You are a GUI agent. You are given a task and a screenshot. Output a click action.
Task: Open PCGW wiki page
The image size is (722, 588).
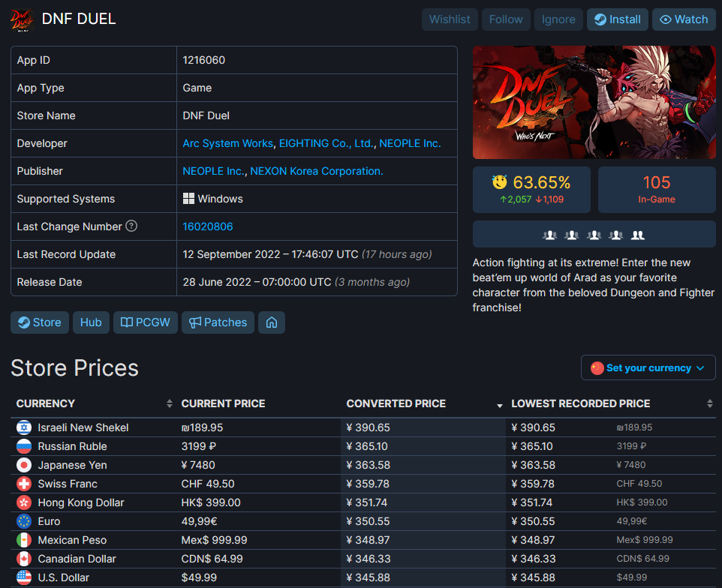(x=145, y=322)
